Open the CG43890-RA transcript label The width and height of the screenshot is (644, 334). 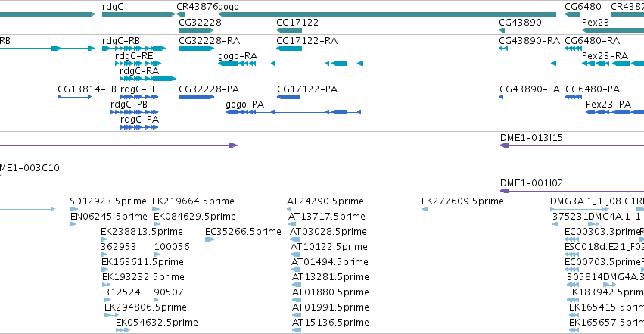530,41
